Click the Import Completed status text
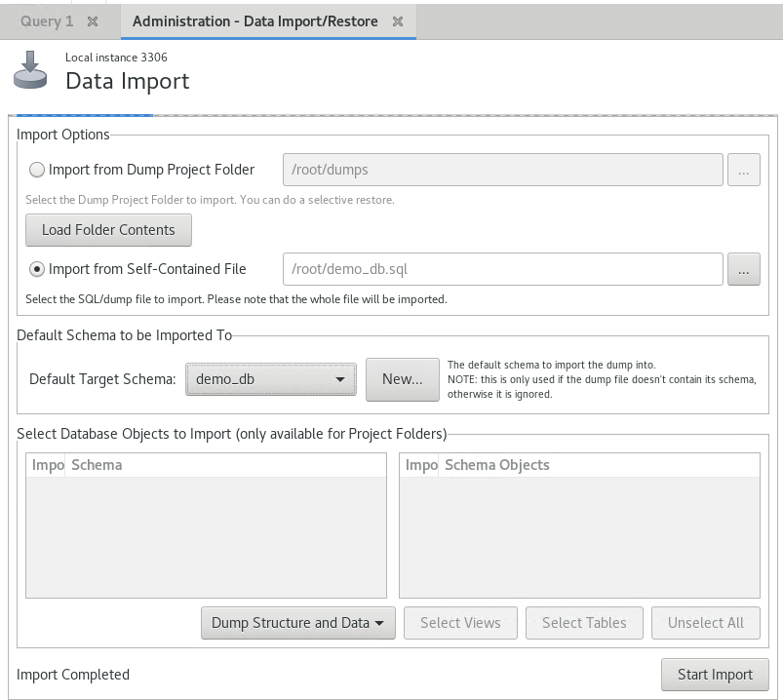This screenshot has width=783, height=700. [x=73, y=675]
